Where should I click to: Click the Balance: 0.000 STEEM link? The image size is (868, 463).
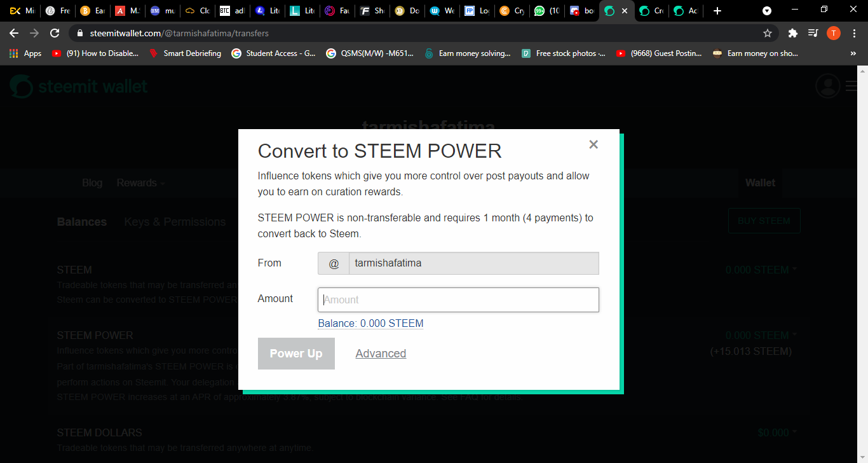point(370,323)
